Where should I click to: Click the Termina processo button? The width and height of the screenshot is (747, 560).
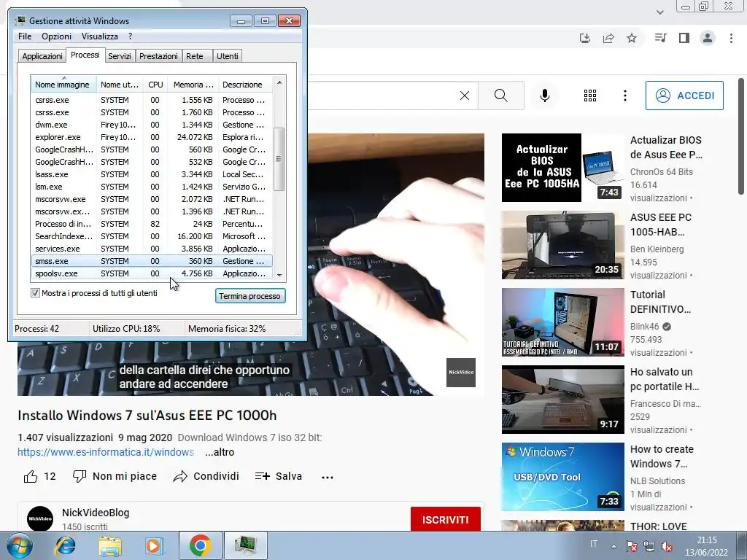point(250,296)
